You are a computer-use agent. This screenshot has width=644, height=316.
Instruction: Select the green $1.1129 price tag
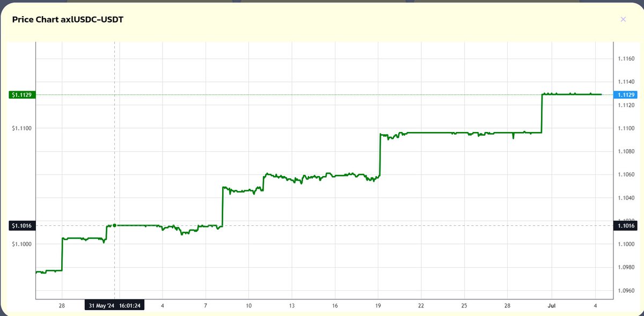(21, 94)
